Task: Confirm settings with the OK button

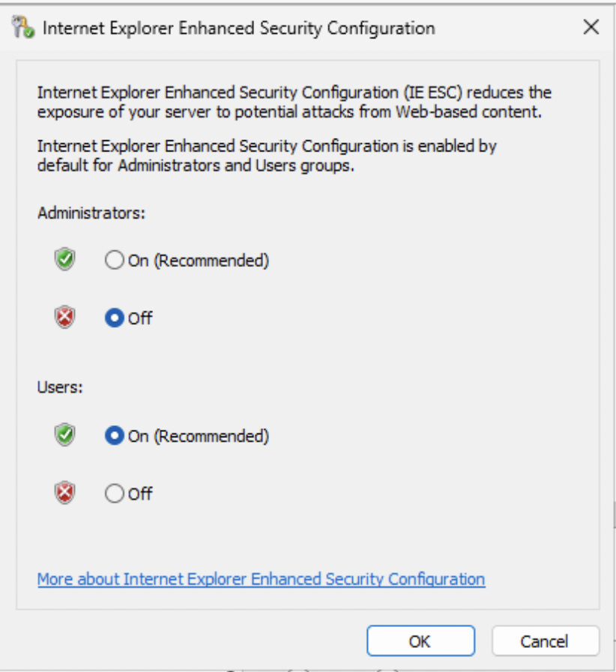Action: 420,641
